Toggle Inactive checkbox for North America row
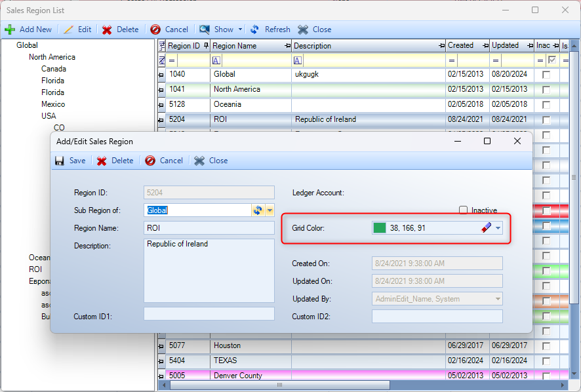581x392 pixels. (546, 90)
